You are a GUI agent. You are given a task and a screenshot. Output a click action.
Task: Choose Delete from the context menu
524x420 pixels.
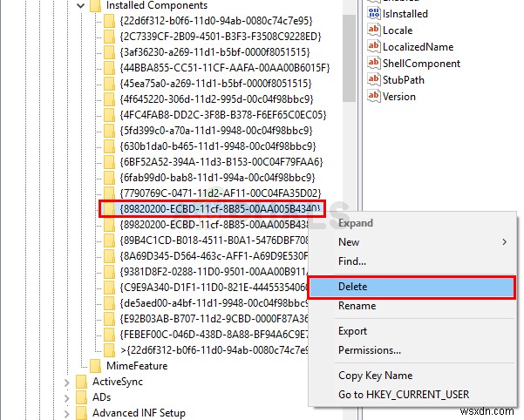click(412, 287)
